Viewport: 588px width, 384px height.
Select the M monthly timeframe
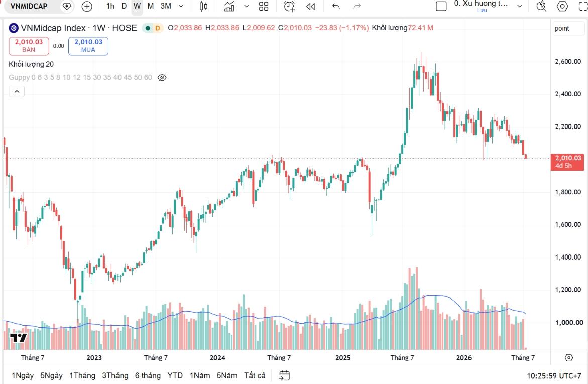(150, 6)
